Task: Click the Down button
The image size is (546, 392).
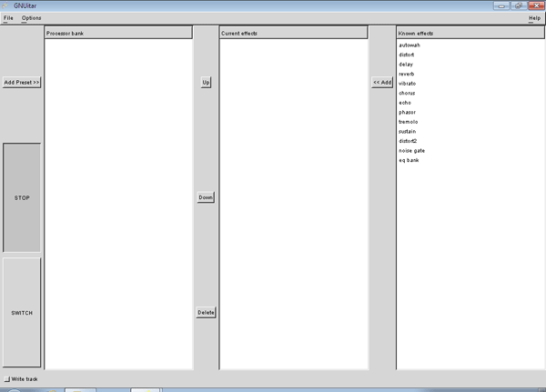Action: [206, 197]
